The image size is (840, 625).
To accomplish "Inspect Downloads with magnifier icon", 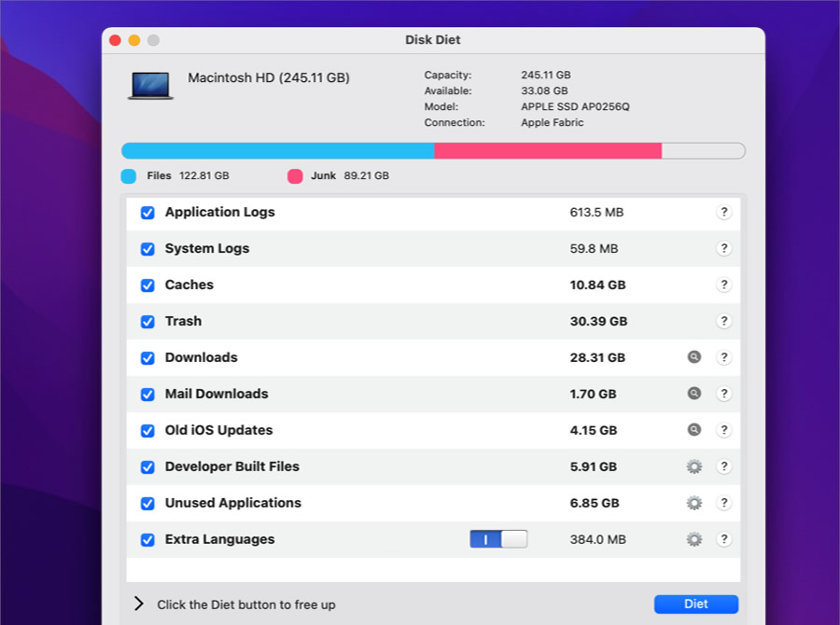I will tap(694, 356).
